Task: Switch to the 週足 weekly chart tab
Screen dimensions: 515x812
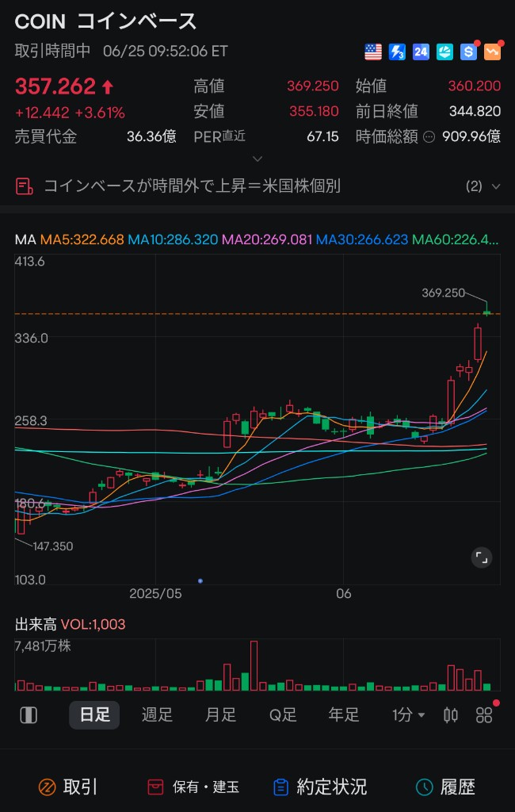Action: [158, 715]
